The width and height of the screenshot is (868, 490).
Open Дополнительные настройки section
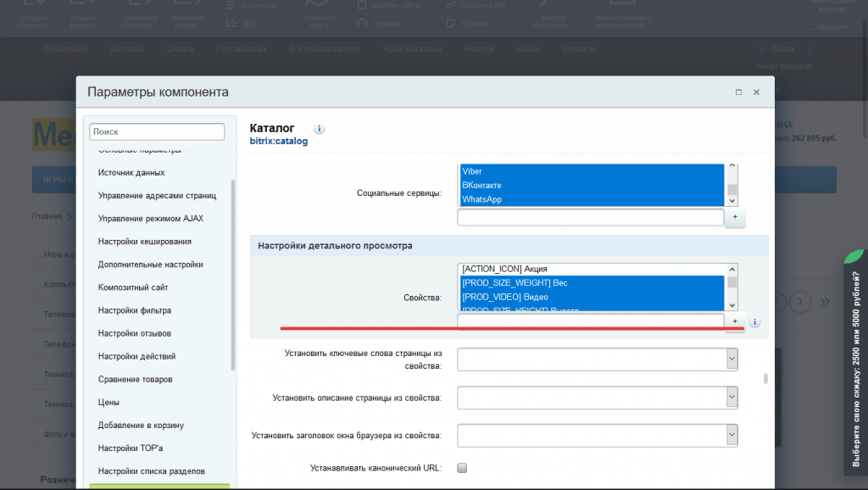(150, 264)
